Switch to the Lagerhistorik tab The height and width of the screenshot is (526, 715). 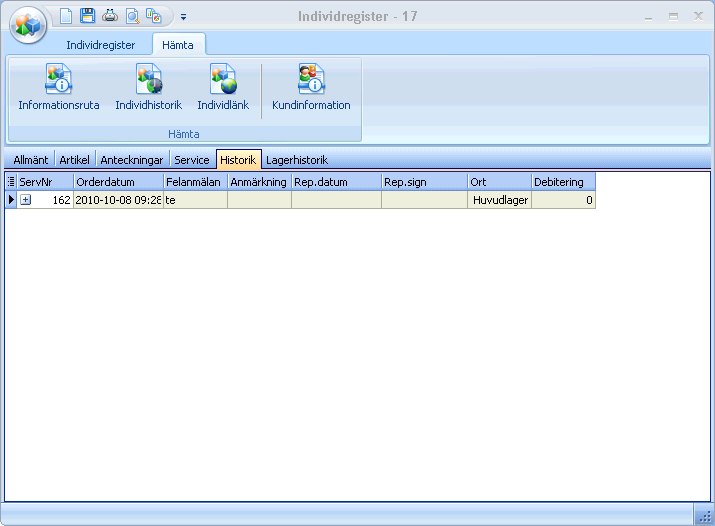click(296, 160)
